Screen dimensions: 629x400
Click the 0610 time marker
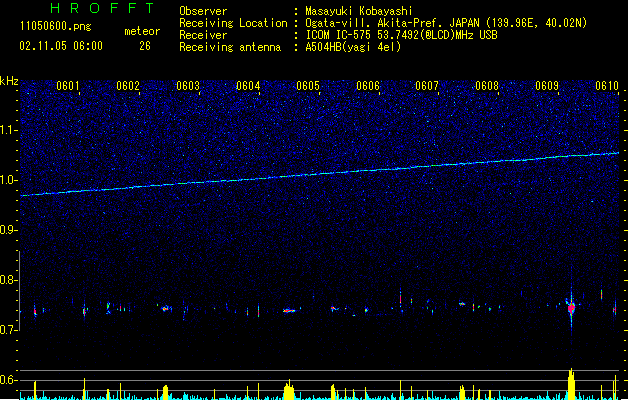(x=607, y=86)
